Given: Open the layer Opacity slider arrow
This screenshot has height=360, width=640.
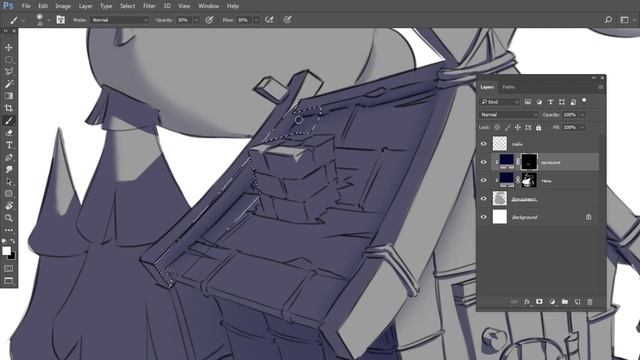Looking at the screenshot, I should pos(582,115).
